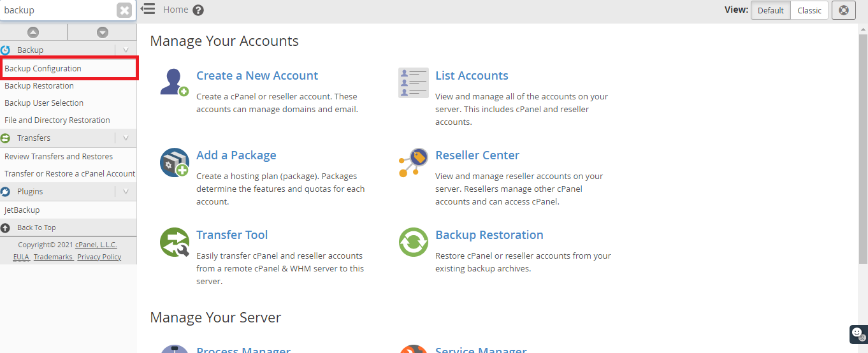
Task: Click the Add a Package icon
Action: 174,162
